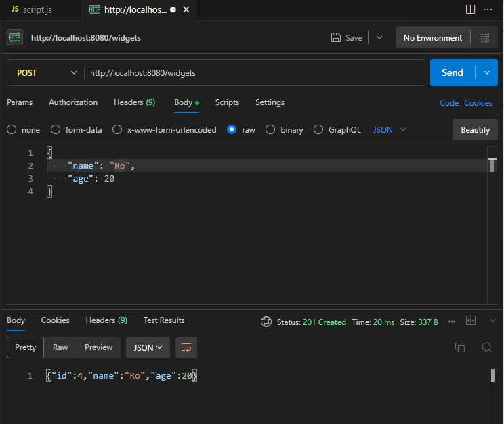Click the split editor icon
Viewport: 504px width, 424px height.
(x=470, y=9)
